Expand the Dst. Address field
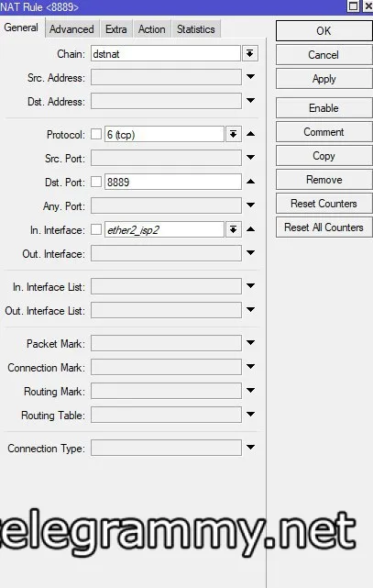Screen dimensions: 373x588 [x=250, y=101]
